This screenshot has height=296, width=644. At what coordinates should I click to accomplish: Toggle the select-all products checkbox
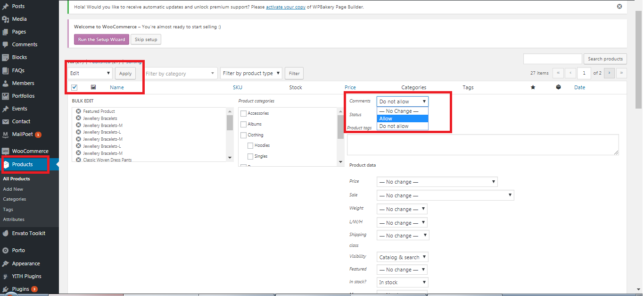point(74,87)
